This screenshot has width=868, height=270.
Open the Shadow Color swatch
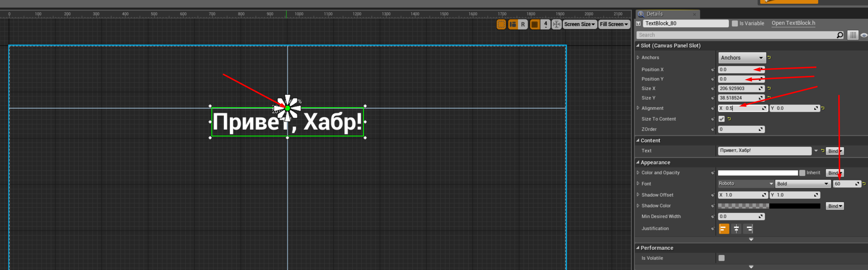[x=769, y=206]
